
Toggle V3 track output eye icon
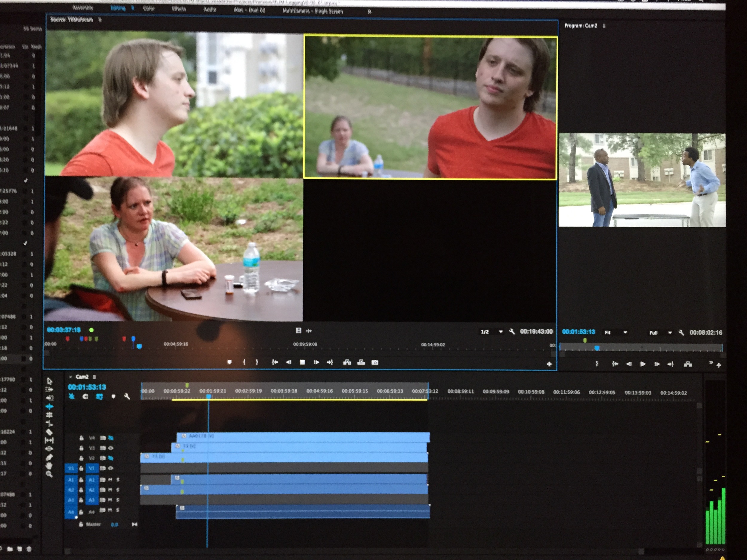[111, 448]
